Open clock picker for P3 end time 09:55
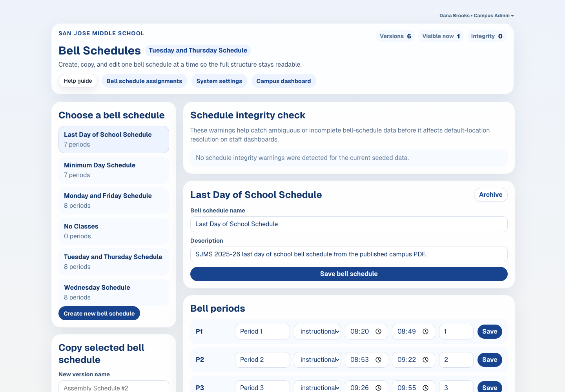 [x=425, y=388]
